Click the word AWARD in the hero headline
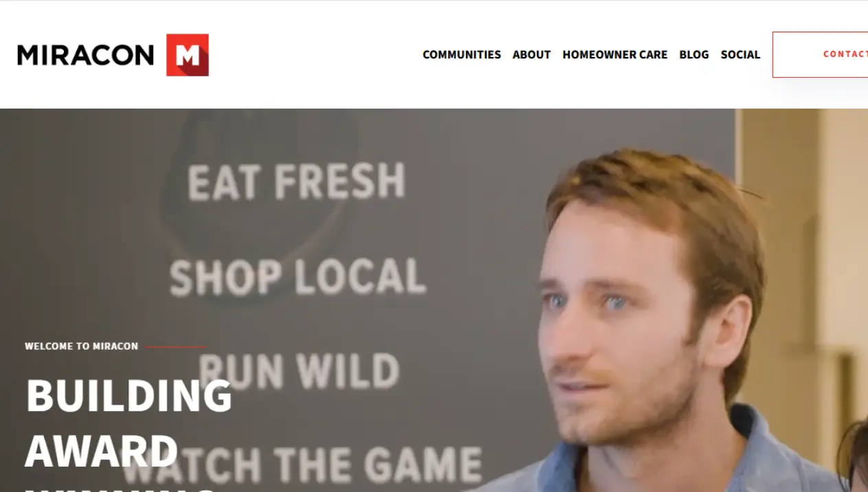 pyautogui.click(x=102, y=451)
